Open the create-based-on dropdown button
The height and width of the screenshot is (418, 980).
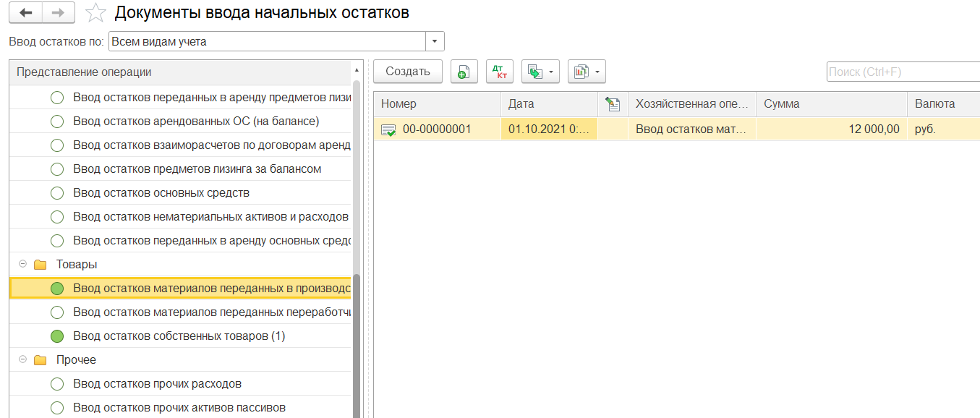coord(540,72)
